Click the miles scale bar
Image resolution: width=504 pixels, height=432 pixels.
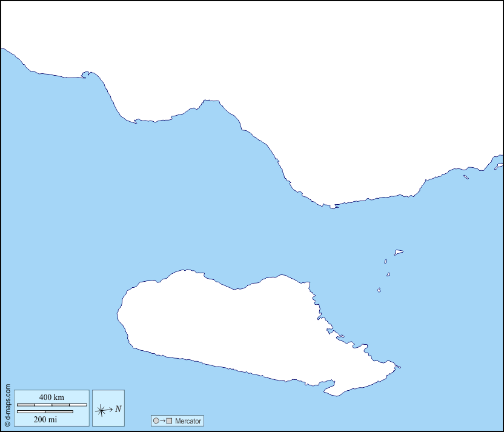point(45,412)
